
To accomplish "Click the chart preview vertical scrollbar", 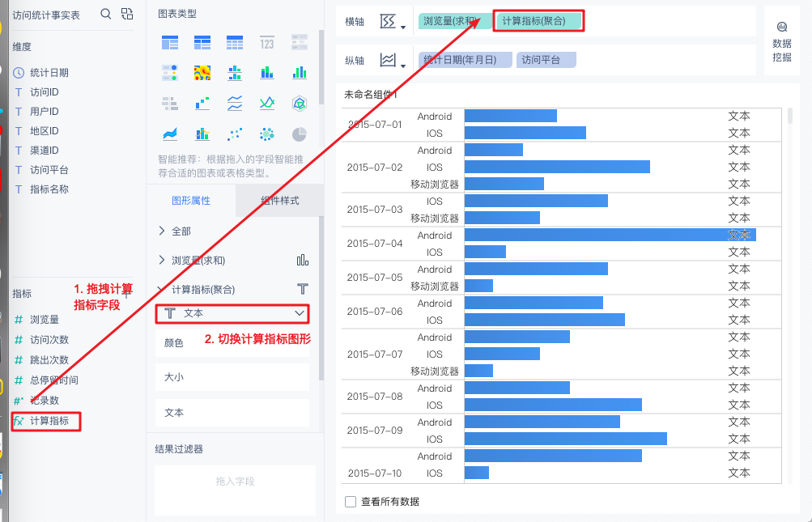I will (x=789, y=116).
